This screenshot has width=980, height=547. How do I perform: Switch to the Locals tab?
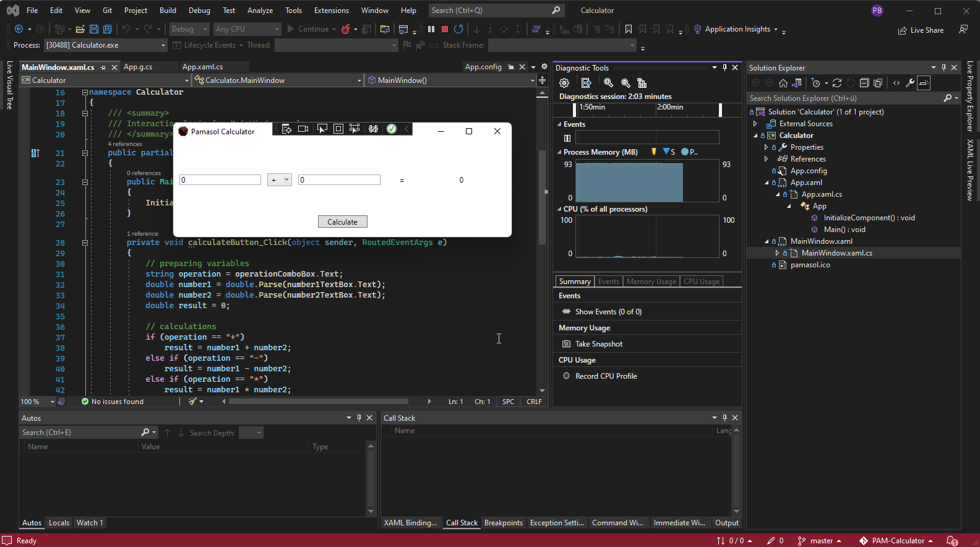(59, 523)
